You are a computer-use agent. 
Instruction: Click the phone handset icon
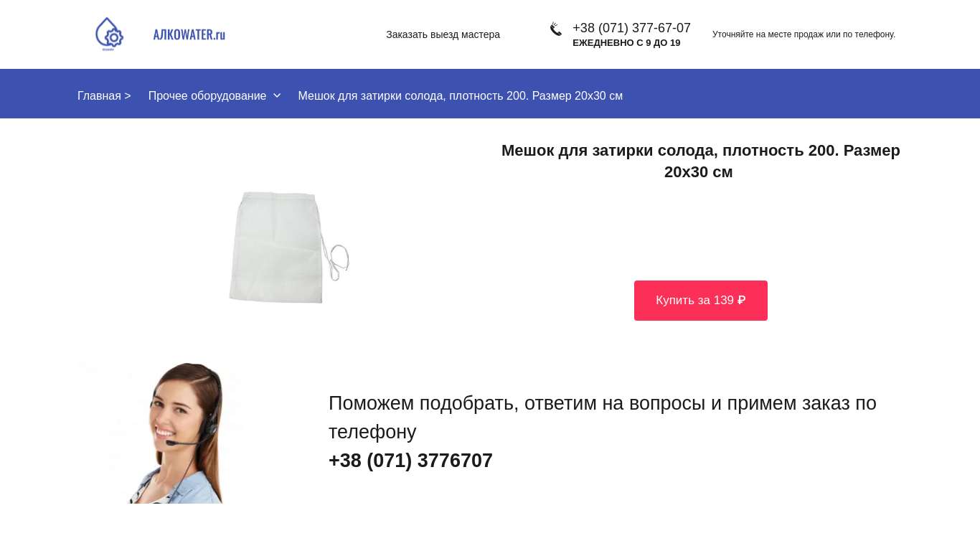(556, 29)
